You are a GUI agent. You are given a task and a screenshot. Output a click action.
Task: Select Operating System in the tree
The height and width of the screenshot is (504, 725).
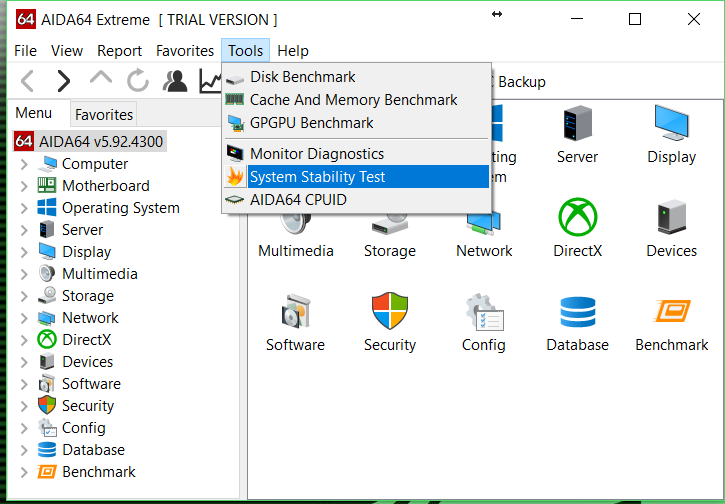click(121, 208)
